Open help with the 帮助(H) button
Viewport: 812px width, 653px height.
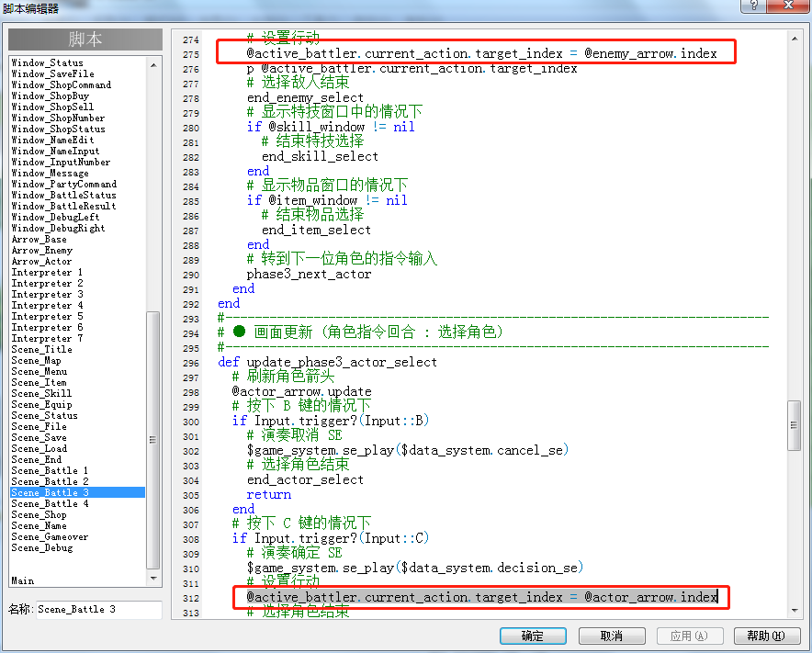point(767,636)
